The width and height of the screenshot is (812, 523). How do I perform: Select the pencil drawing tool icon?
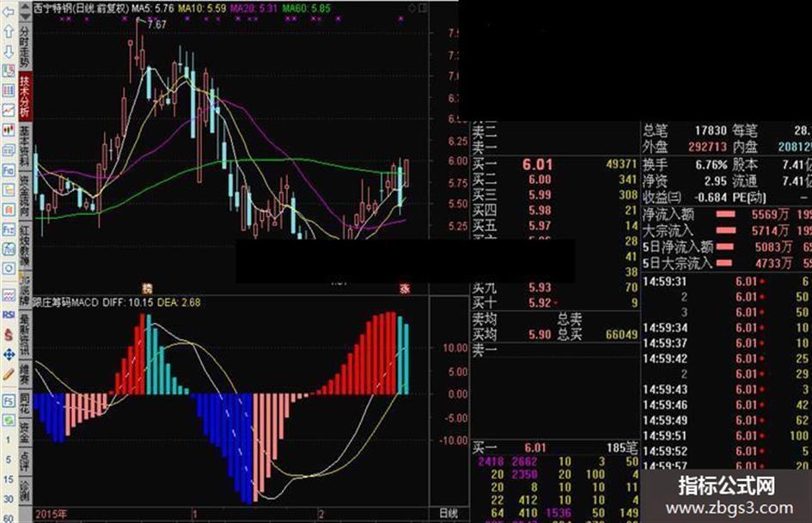tap(9, 374)
